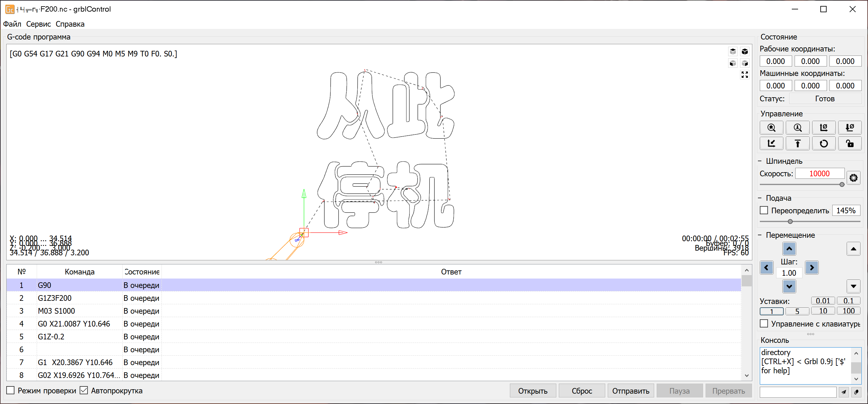This screenshot has width=868, height=404.
Task: Click the circular Reset icon
Action: click(x=823, y=144)
